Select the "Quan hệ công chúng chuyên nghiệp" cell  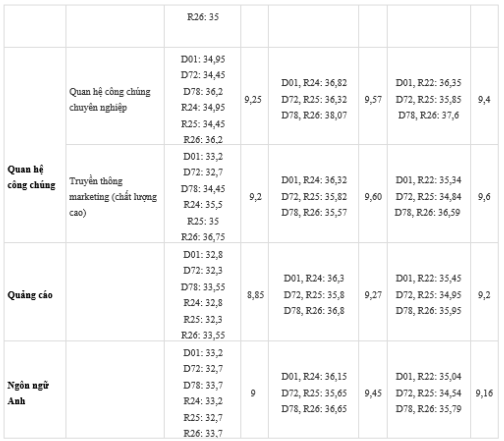(x=110, y=99)
